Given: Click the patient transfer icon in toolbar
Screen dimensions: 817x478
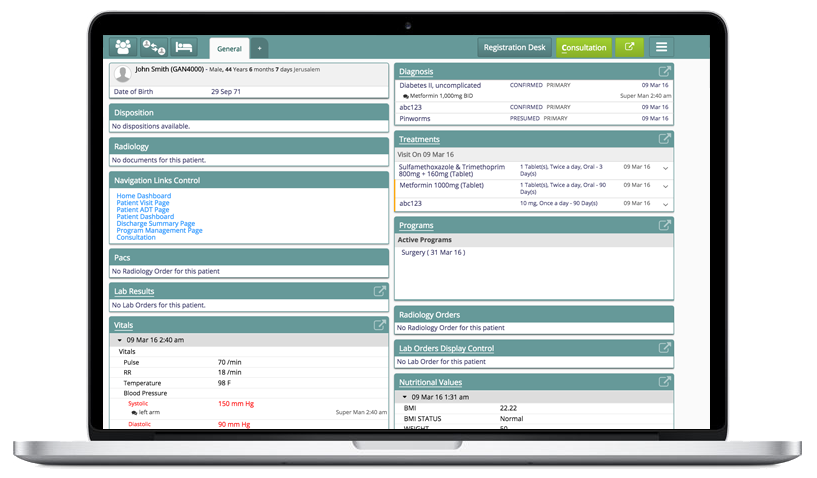Looking at the screenshot, I should pyautogui.click(x=153, y=47).
